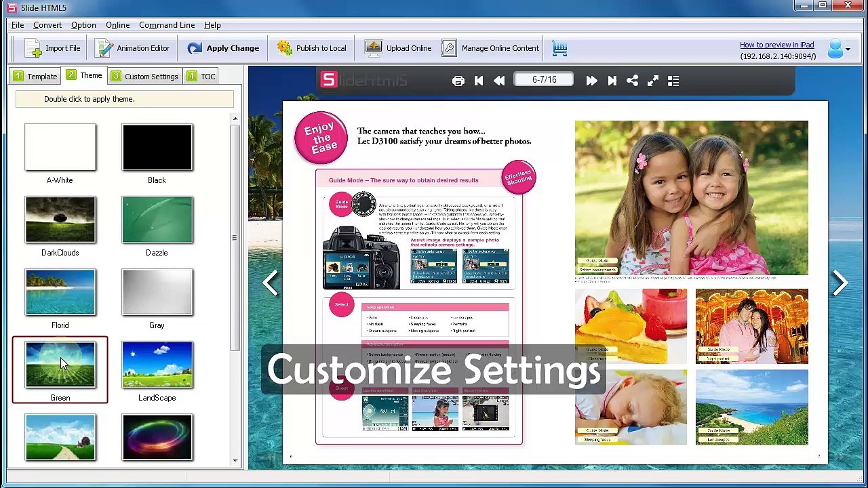Toggle fullscreen in preview toolbar
The width and height of the screenshot is (868, 488).
(653, 81)
